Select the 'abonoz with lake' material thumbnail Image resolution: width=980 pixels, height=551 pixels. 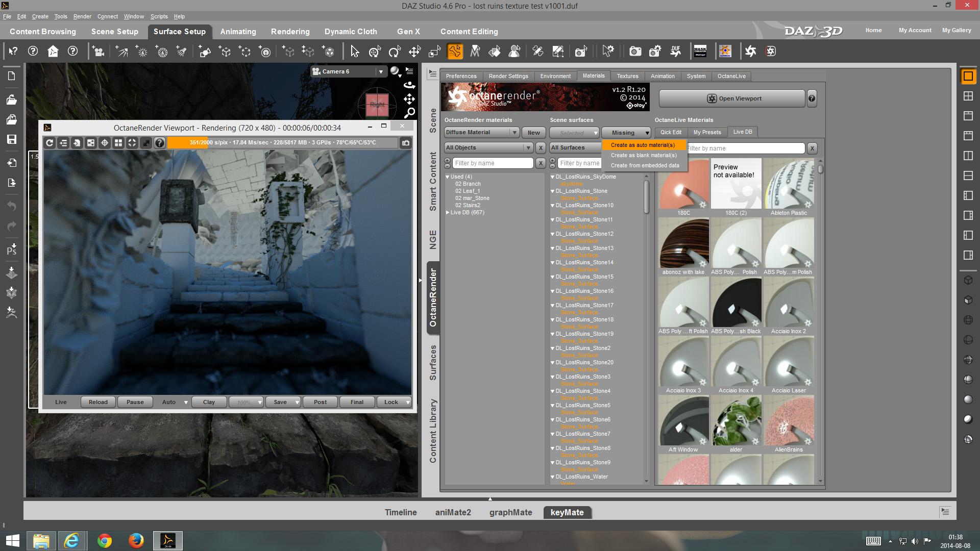coord(683,244)
